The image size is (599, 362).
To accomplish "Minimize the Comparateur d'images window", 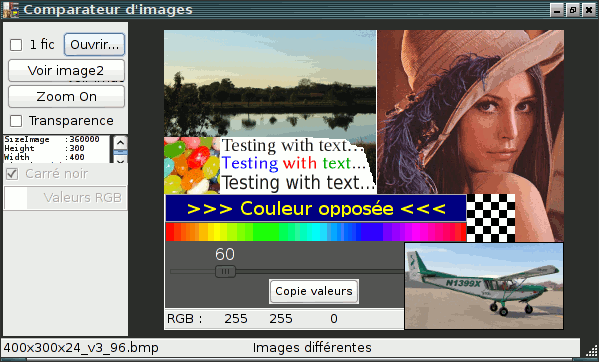I will point(557,10).
